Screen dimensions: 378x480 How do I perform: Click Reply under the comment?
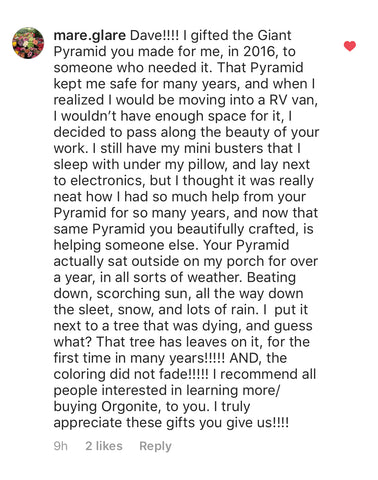155,446
